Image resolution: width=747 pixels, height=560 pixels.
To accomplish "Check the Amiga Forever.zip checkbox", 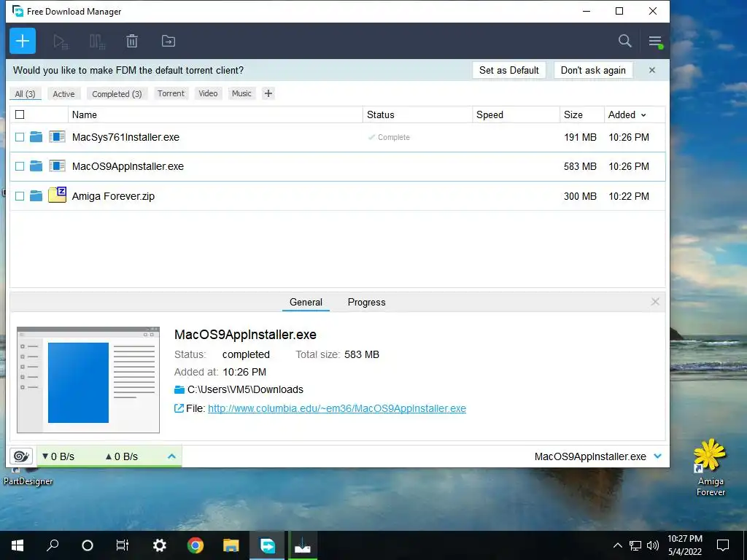I will 20,195.
